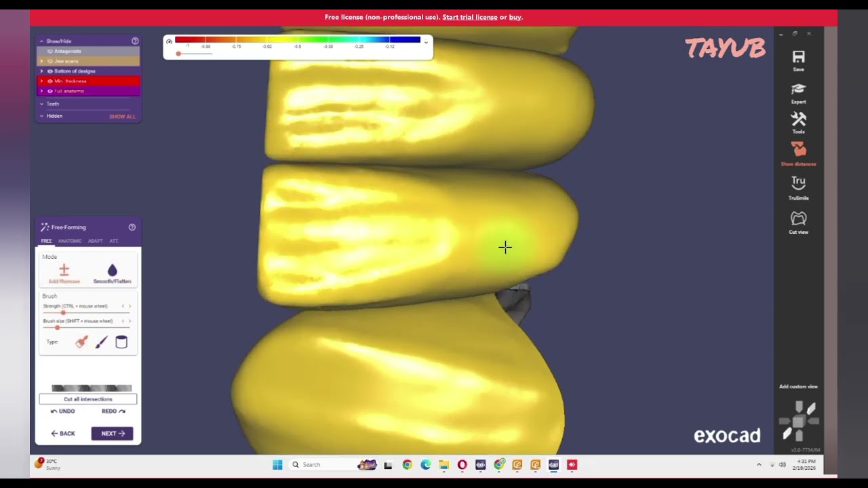868x488 pixels.
Task: Toggle visibility of Antagonists
Action: point(50,52)
